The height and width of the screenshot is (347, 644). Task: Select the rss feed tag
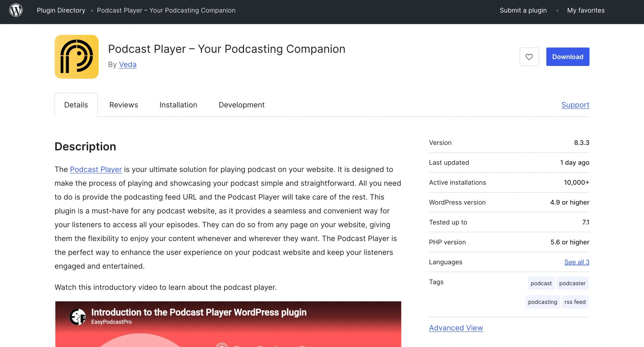pos(575,302)
